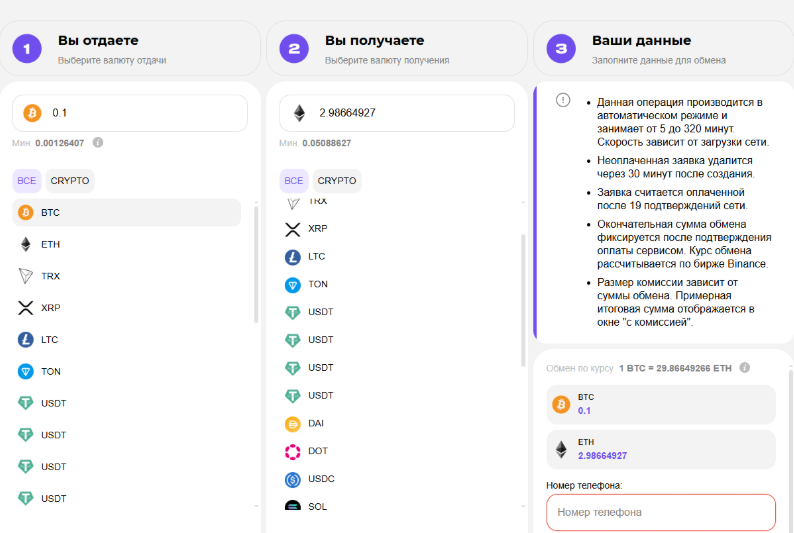Open info icon next to exchange rate
The height and width of the screenshot is (533, 794).
[745, 368]
